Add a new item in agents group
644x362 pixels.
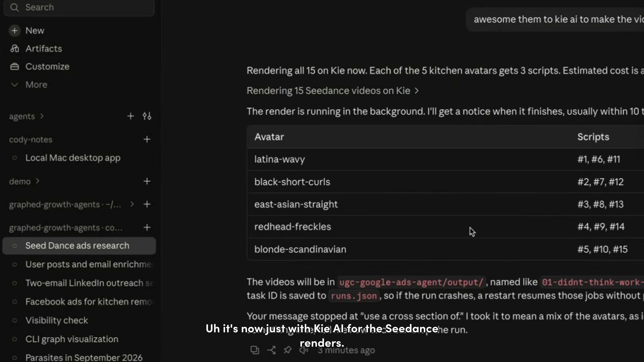(130, 116)
